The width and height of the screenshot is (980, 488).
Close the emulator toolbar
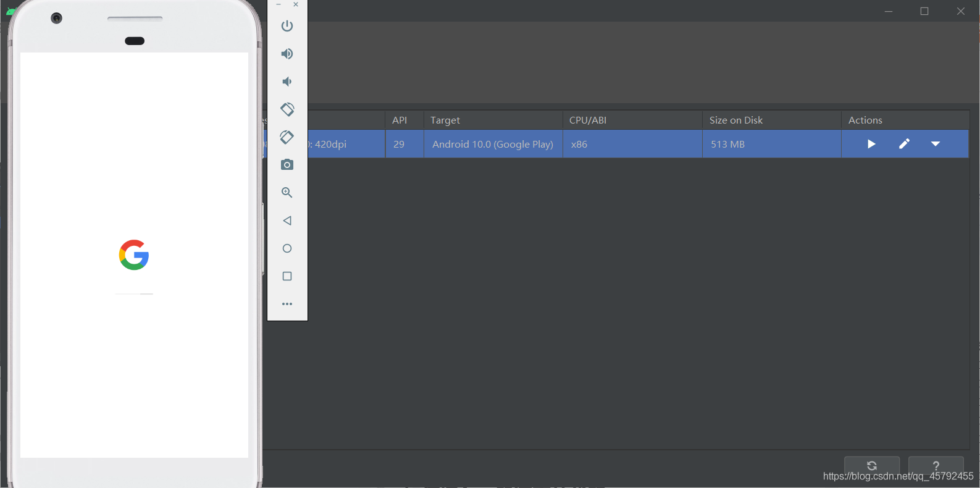[x=296, y=4]
